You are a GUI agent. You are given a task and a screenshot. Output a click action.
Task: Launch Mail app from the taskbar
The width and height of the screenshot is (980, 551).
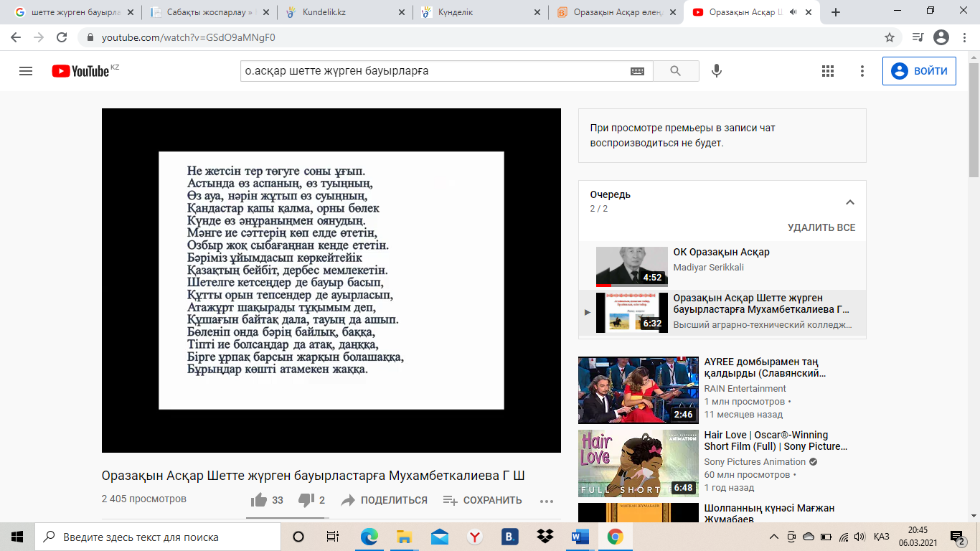click(439, 537)
